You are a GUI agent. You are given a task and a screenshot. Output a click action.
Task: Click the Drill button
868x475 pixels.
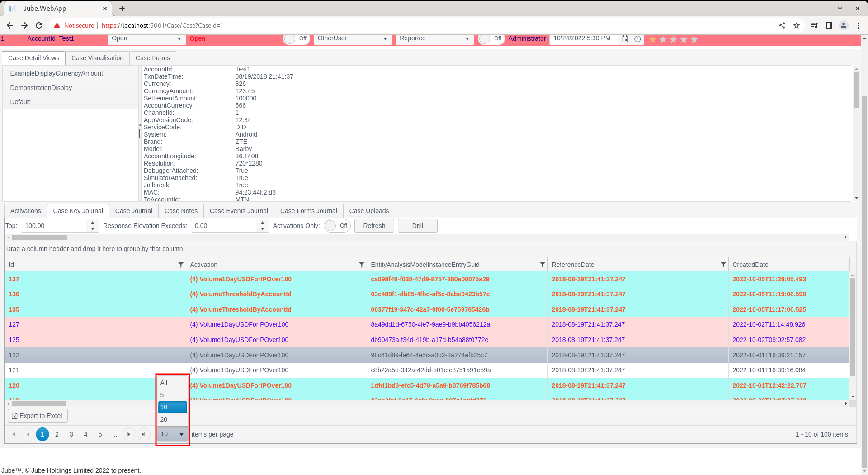point(418,226)
